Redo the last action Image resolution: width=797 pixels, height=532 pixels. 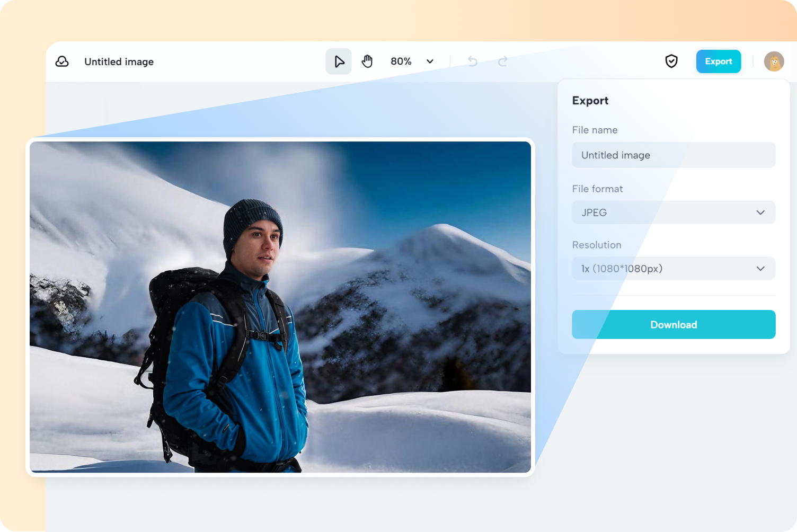[x=503, y=61]
